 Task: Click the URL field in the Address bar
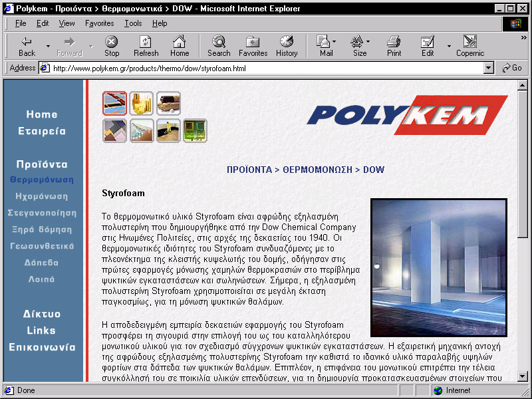[x=267, y=68]
